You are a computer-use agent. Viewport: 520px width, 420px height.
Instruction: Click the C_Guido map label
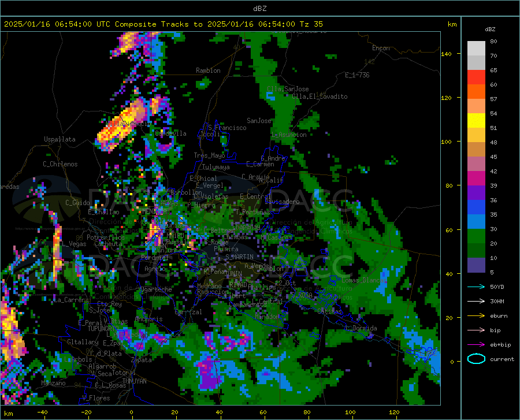(x=77, y=203)
